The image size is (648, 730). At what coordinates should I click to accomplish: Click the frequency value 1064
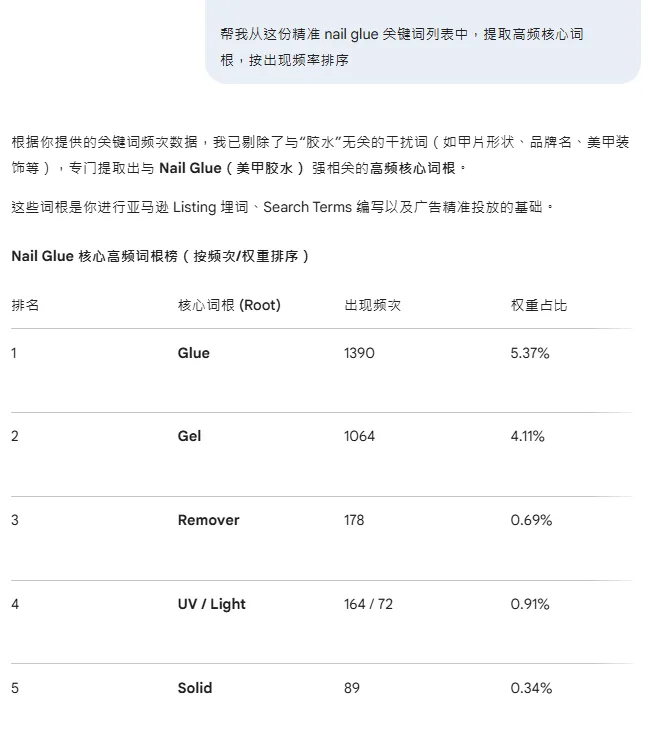[359, 436]
